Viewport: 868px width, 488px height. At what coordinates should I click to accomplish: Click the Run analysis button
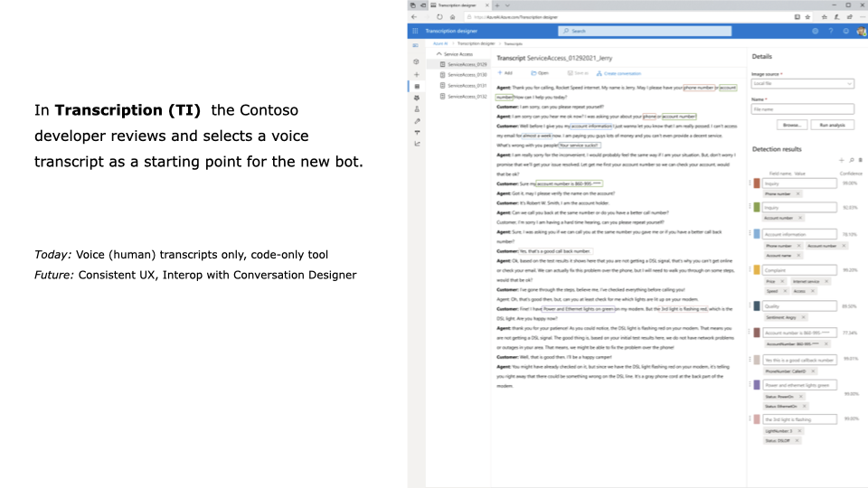click(x=832, y=125)
